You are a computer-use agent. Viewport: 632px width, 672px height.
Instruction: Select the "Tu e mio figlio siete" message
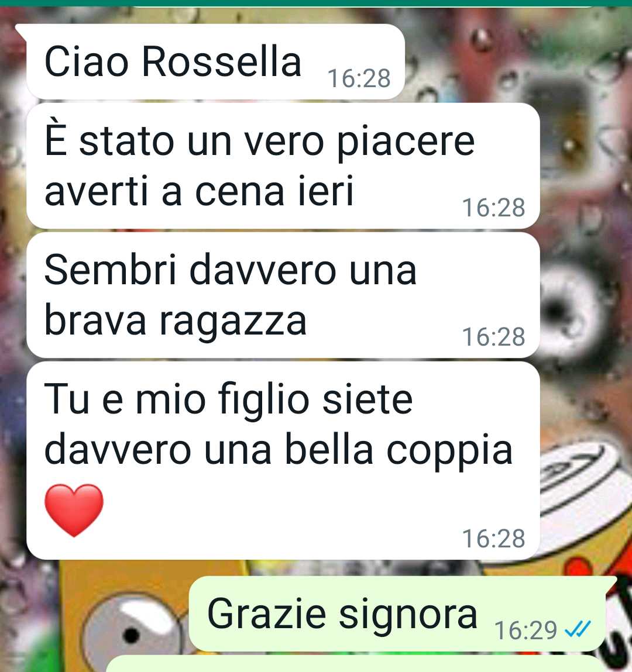click(x=283, y=461)
